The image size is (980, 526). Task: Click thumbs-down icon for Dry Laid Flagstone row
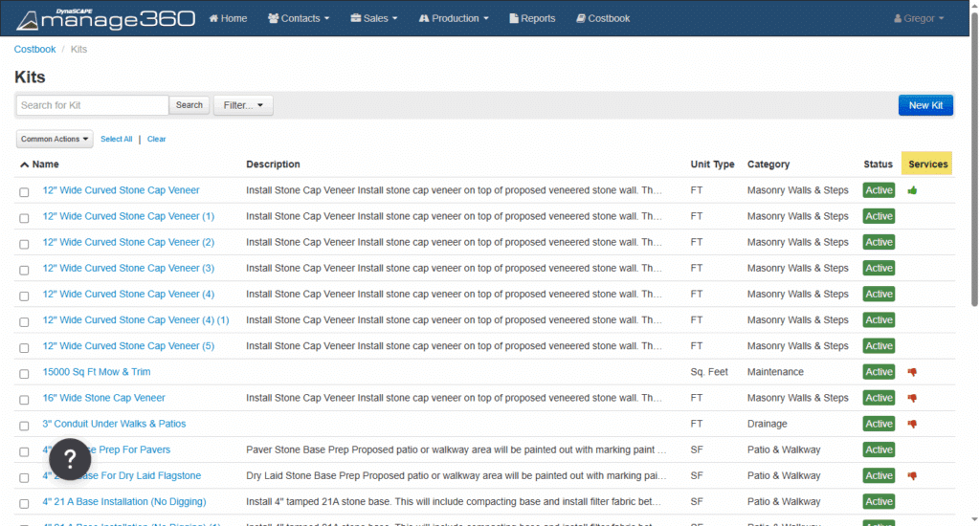[x=912, y=475]
